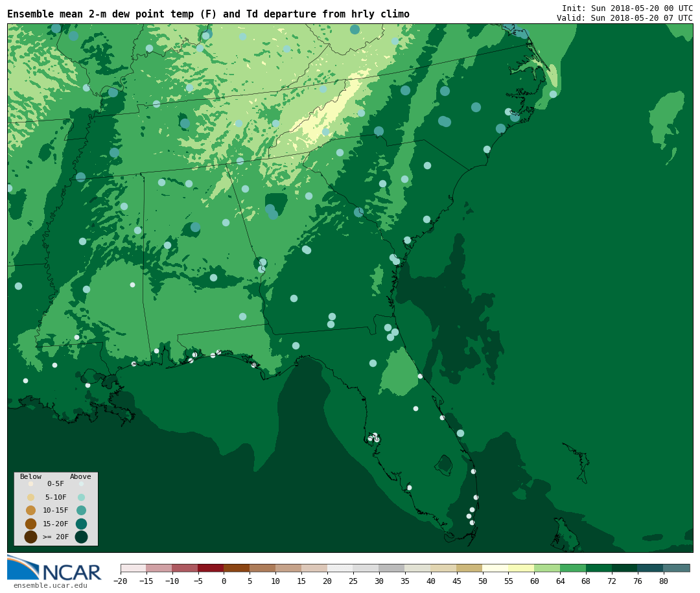
Task: Pick the 60 to 64 light green swatch
Action: point(548,568)
